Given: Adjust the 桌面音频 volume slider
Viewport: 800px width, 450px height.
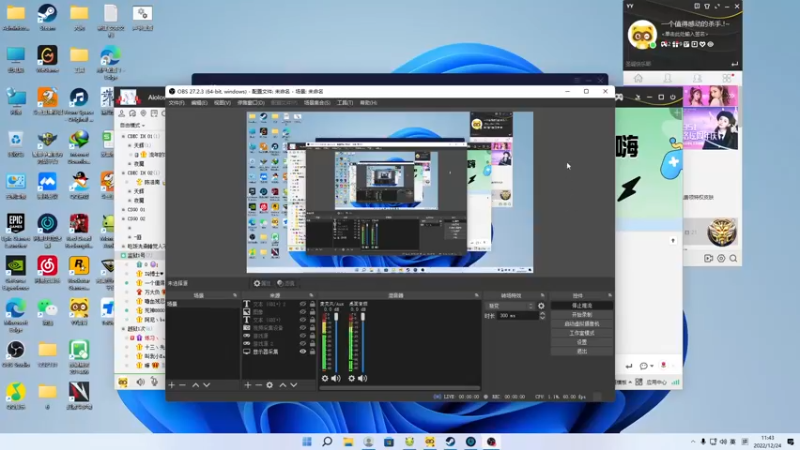Looking at the screenshot, I should tap(363, 343).
